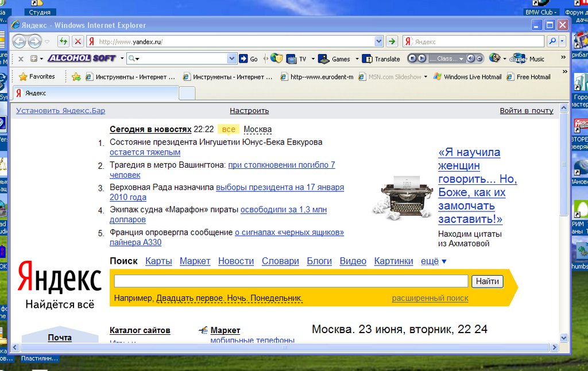Click the Dizzler Music toolbar button
588x371 pixels.
tap(527, 59)
